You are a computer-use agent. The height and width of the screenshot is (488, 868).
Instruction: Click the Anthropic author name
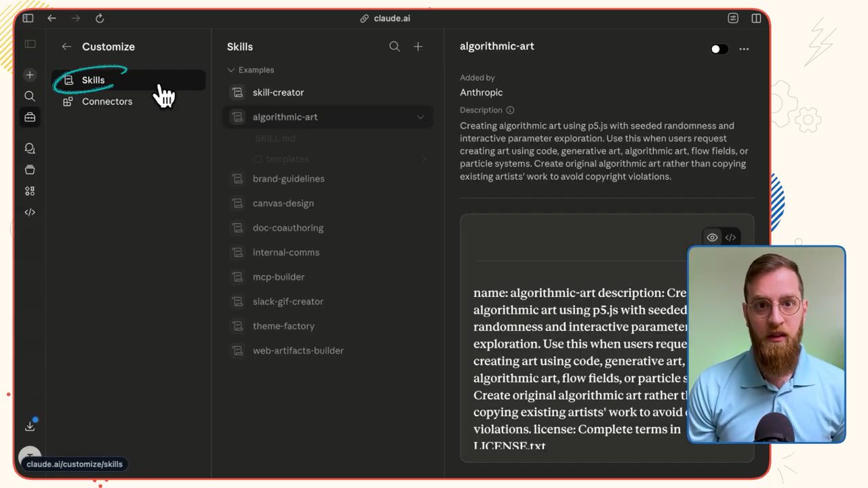coord(481,92)
